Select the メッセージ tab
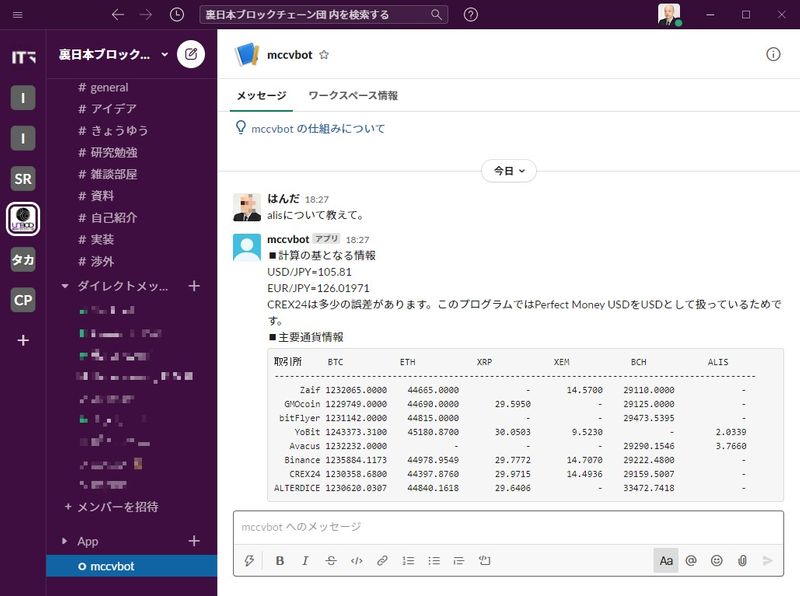This screenshot has height=596, width=800. click(260, 95)
